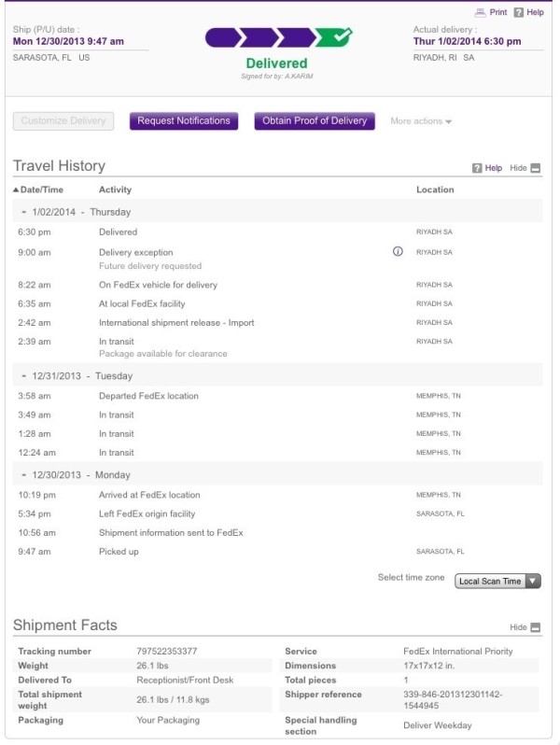The height and width of the screenshot is (745, 560).
Task: Click the question mark icon beside top Help
Action: pyautogui.click(x=519, y=12)
